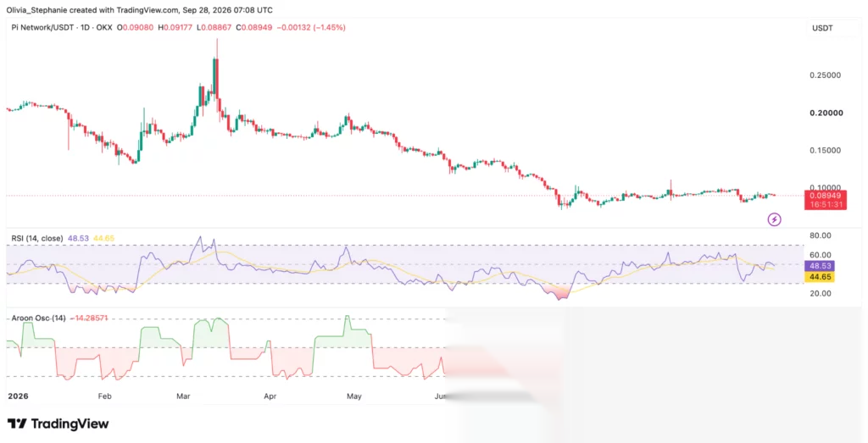
Task: Click the purple 48.53 tag on RSI scale
Action: 820,266
